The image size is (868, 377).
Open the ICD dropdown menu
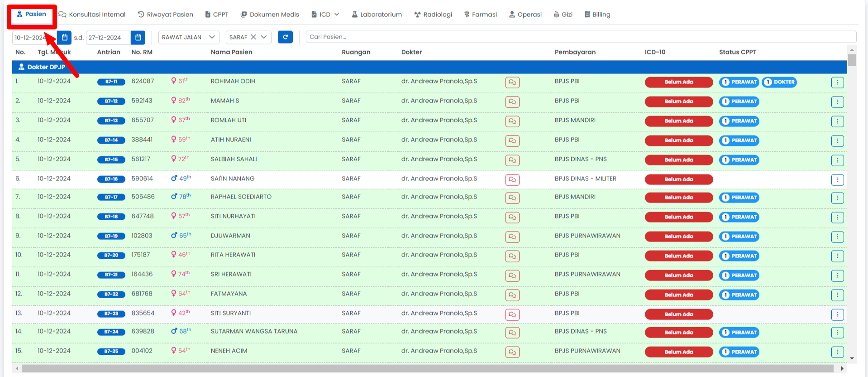(325, 14)
